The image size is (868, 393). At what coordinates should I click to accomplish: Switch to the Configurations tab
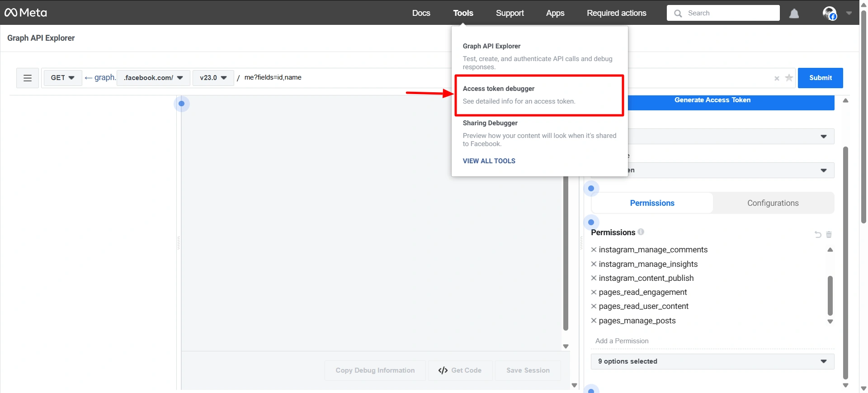click(773, 203)
